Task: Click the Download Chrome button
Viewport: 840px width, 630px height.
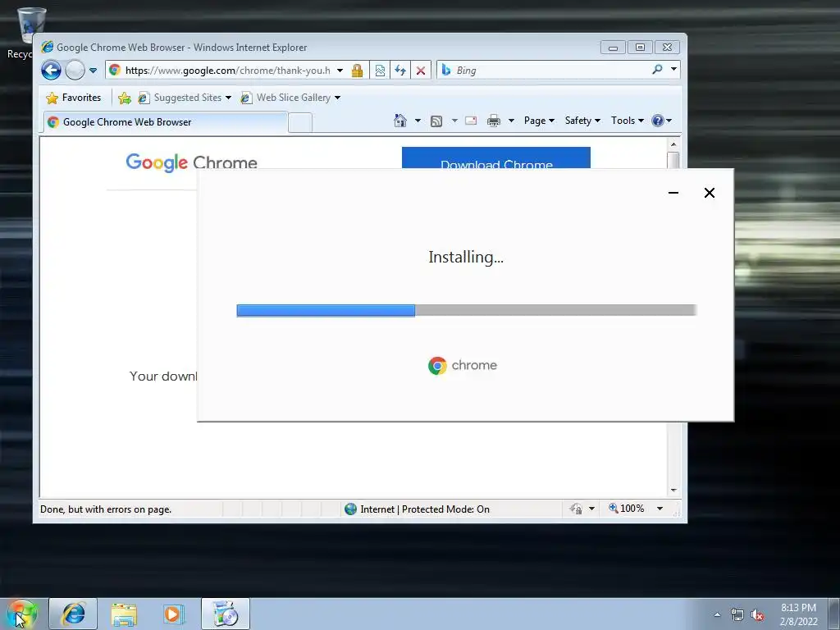Action: click(x=496, y=158)
